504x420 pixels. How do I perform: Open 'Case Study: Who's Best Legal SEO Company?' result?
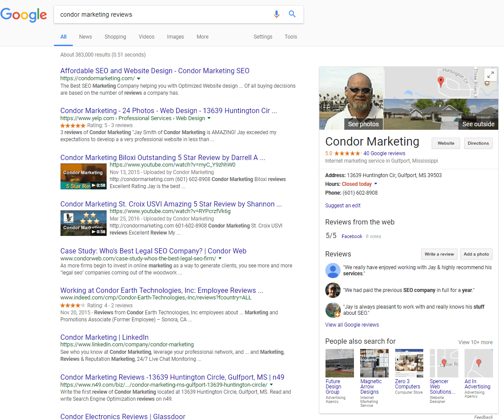(154, 251)
